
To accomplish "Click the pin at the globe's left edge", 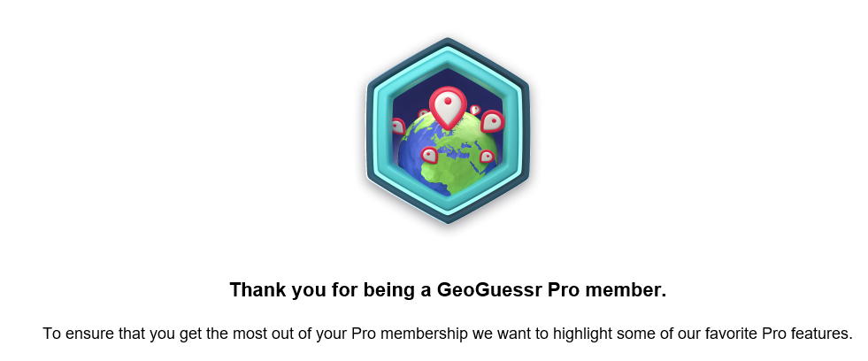I will tap(397, 127).
